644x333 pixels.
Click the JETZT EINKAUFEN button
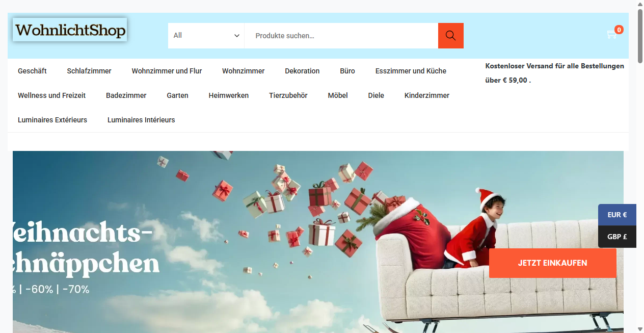(x=552, y=263)
